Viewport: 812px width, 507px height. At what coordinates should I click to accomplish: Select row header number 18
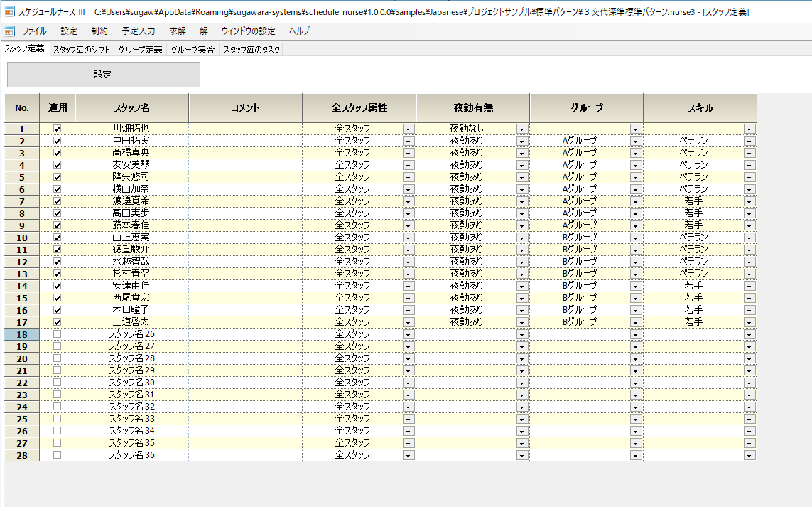(x=22, y=334)
